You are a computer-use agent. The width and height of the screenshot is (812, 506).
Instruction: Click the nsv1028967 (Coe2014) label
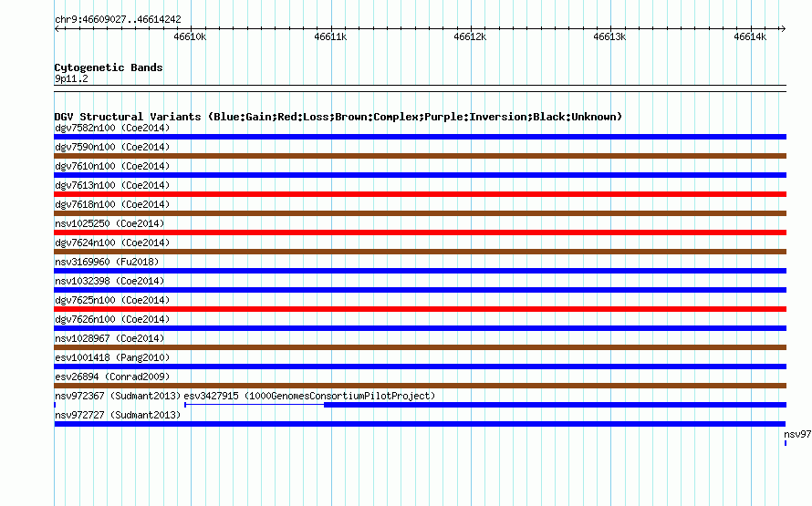coord(109,338)
